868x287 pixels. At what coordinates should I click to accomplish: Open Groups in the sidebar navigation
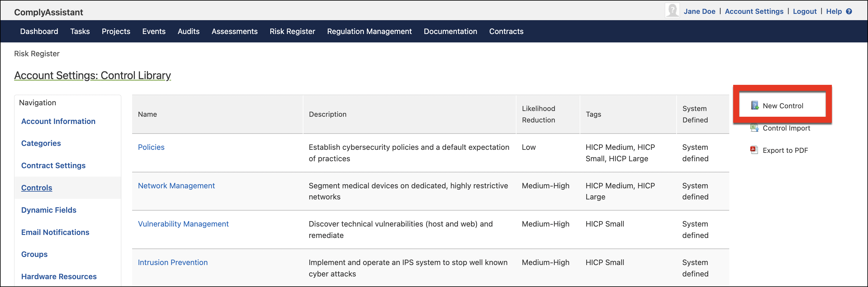point(34,254)
